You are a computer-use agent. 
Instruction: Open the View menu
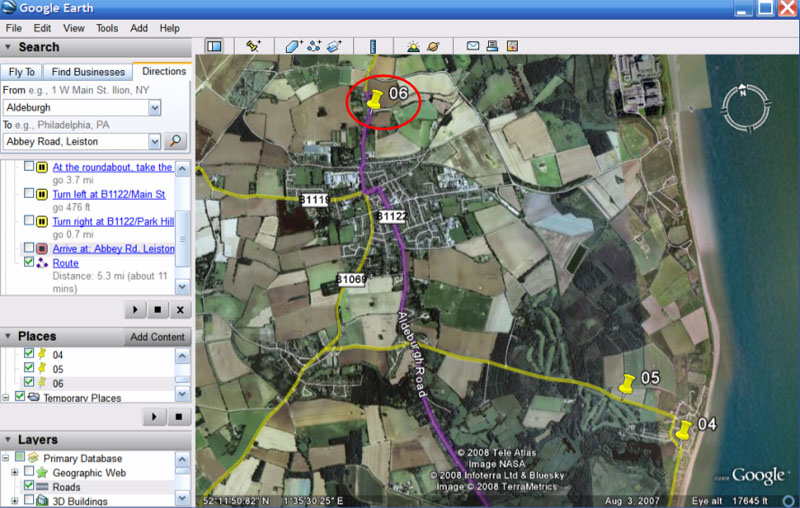[73, 28]
